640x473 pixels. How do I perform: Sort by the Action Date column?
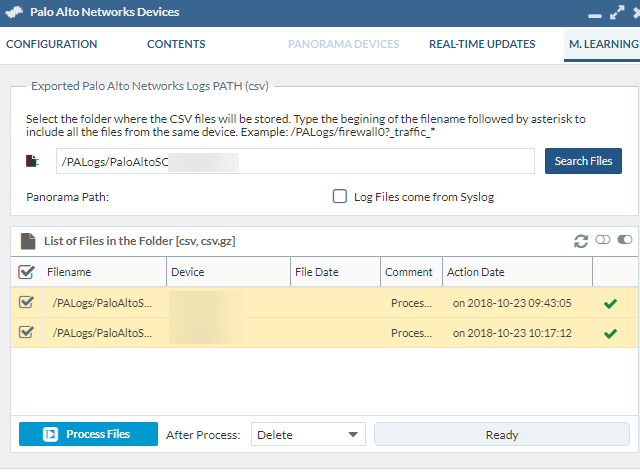point(476,272)
